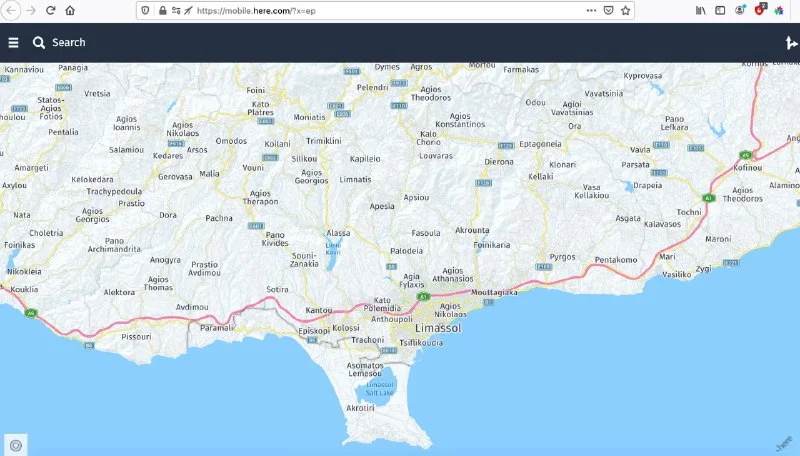The height and width of the screenshot is (456, 800).
Task: Click the browser back arrow
Action: [x=10, y=10]
